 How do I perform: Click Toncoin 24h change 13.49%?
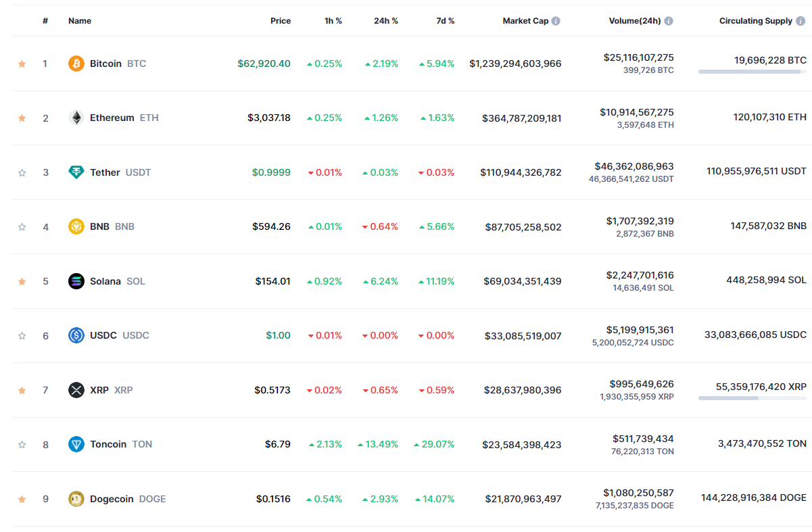378,444
